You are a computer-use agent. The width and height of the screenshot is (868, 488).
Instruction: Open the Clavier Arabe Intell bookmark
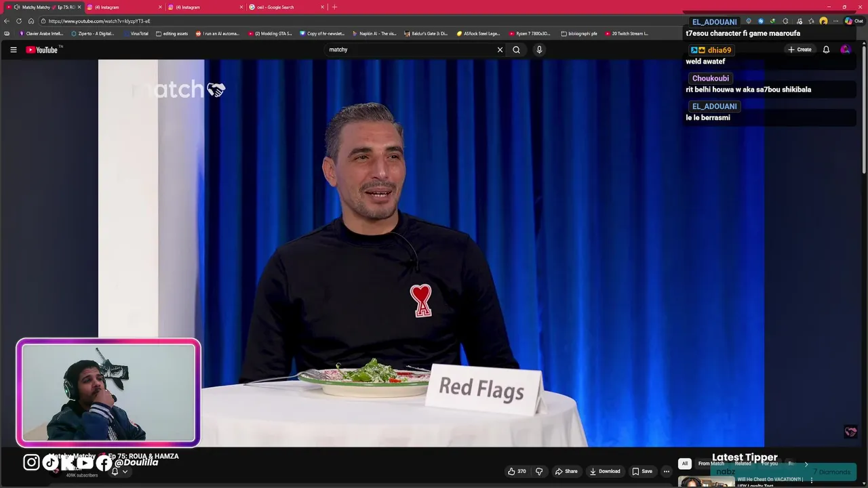(x=41, y=33)
